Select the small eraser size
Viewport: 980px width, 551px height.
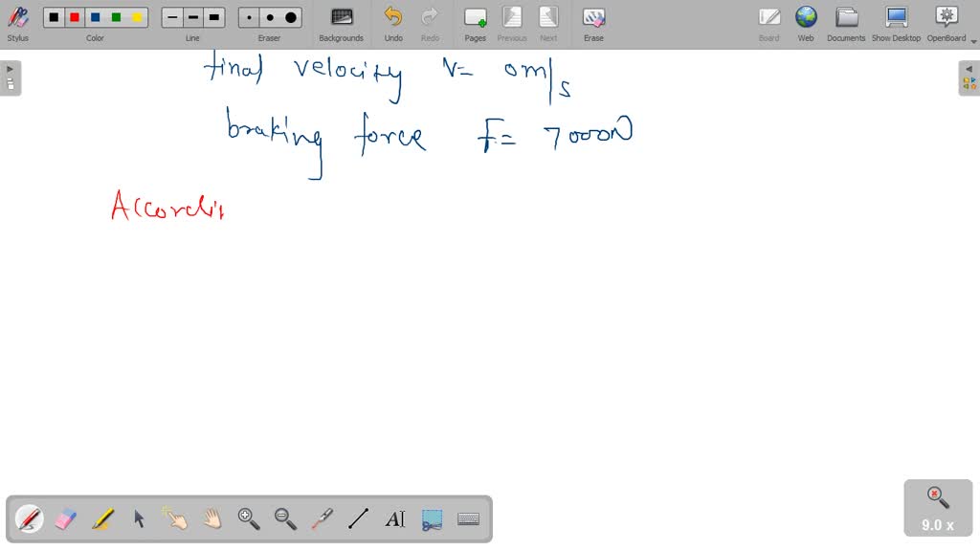250,17
